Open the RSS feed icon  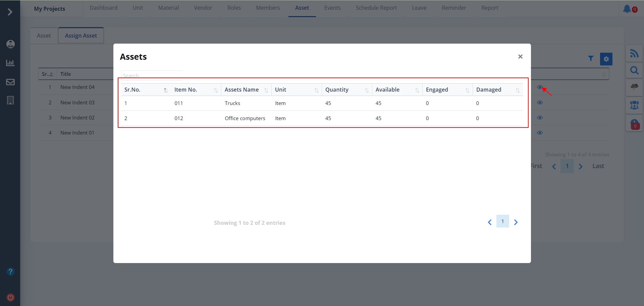tap(634, 53)
